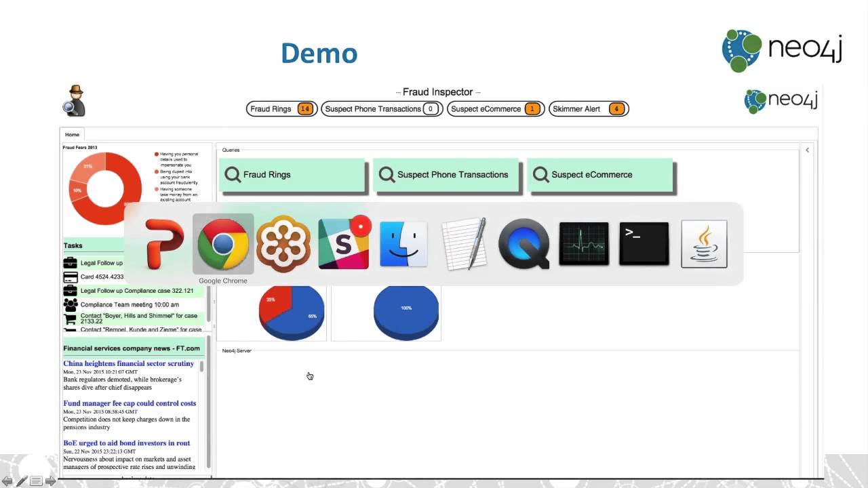Click the red and blue pie chart
The image size is (868, 488).
coord(292,312)
